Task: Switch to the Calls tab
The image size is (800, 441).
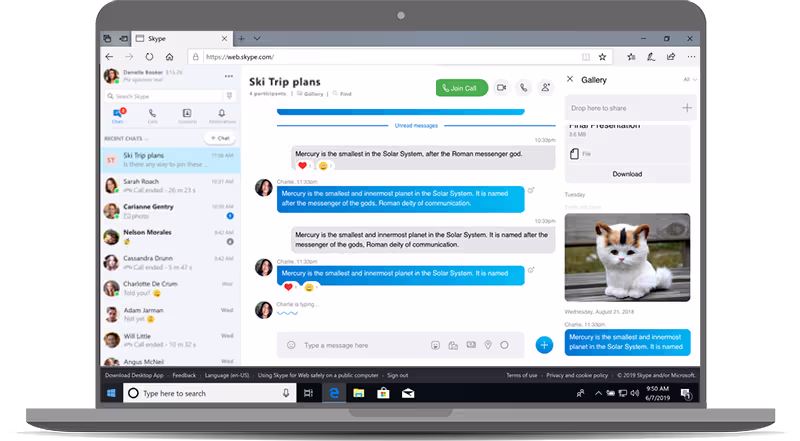Action: 152,116
